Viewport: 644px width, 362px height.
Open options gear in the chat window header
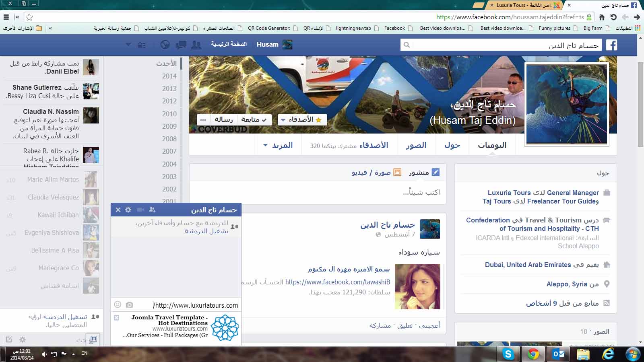[x=128, y=210]
